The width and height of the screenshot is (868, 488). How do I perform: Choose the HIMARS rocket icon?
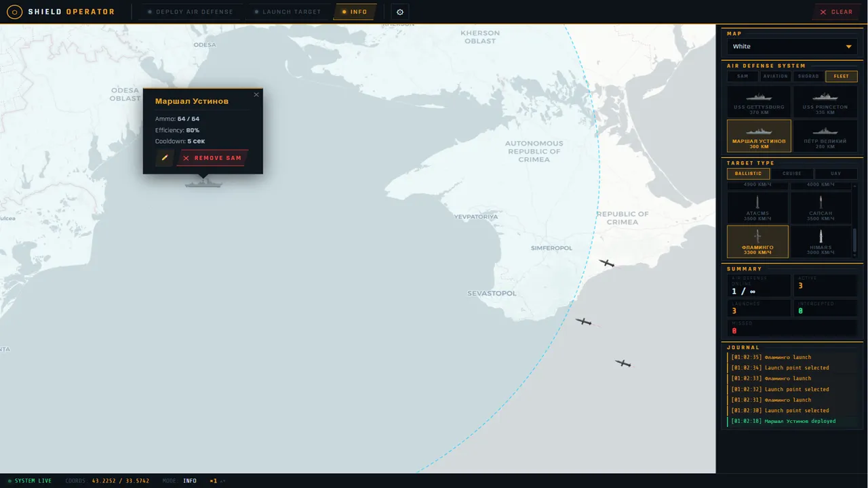(821, 237)
